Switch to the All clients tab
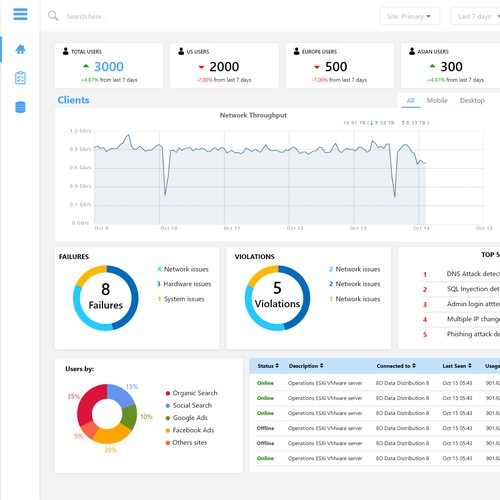This screenshot has height=500, width=500. tap(411, 100)
